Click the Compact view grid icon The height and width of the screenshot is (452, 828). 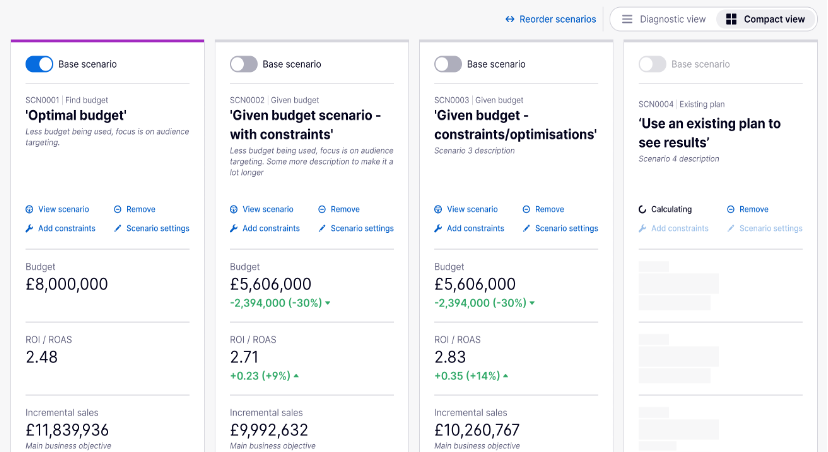coord(731,19)
